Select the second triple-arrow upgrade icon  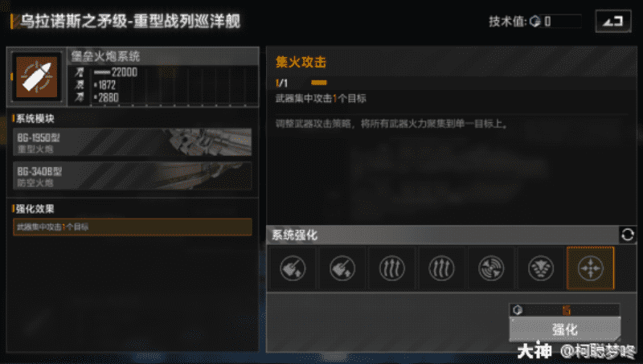coord(441,268)
